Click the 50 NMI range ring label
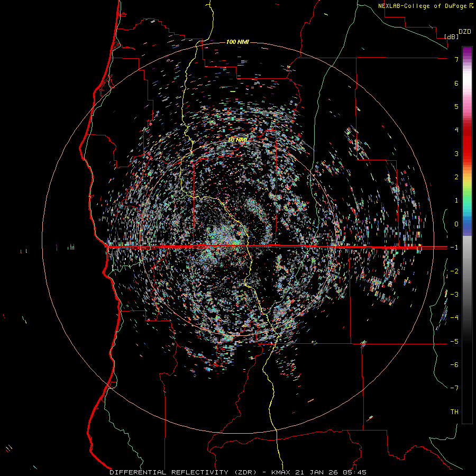 pyautogui.click(x=237, y=140)
